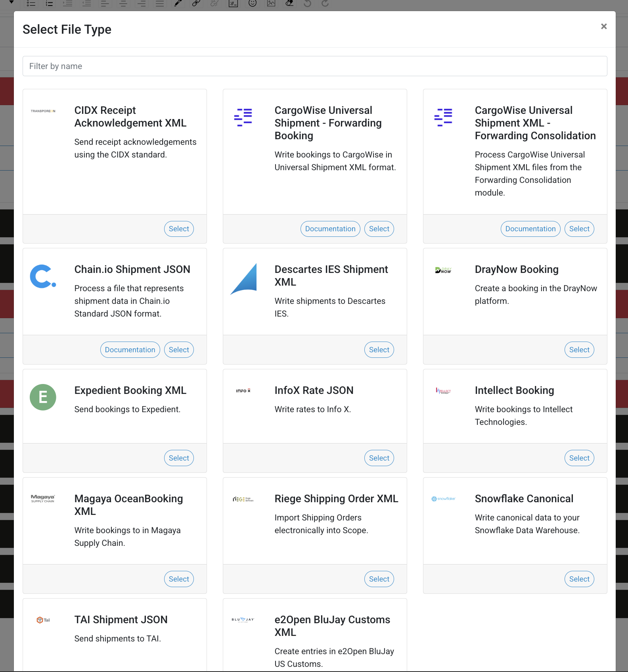
Task: Click the Descartes blue sail logo
Action: pos(243,279)
